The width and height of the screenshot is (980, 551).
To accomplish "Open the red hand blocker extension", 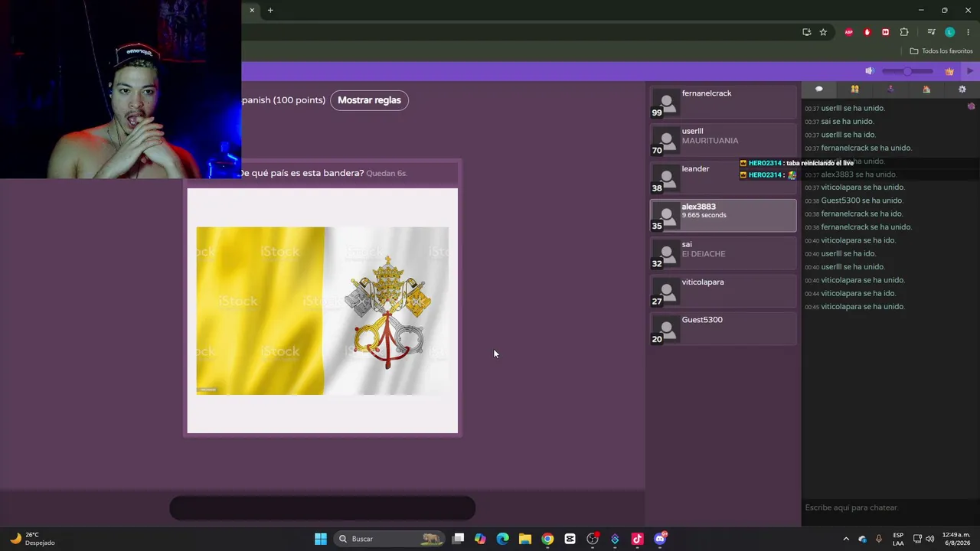I will coord(867,32).
